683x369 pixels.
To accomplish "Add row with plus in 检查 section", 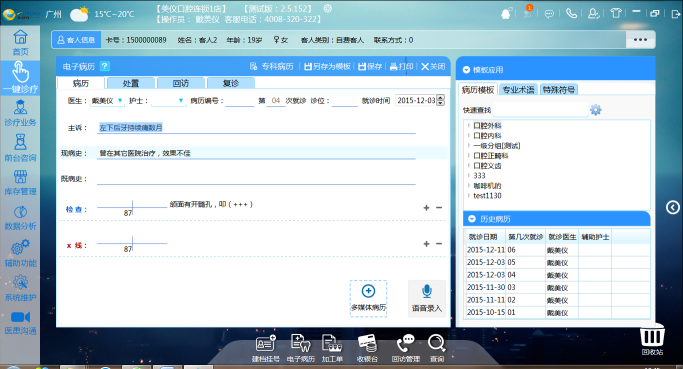I will (426, 208).
